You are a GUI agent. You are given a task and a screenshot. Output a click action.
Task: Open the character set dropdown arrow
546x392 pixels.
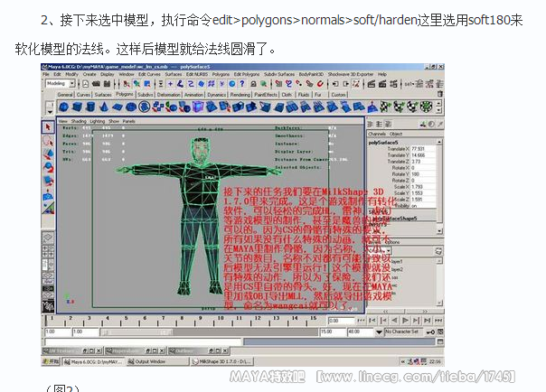[379, 332]
